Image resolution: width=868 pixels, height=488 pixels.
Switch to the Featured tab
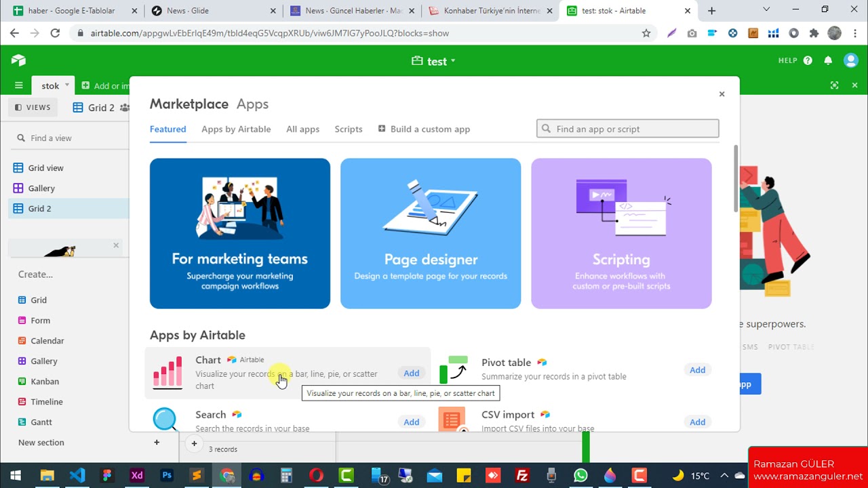(167, 129)
